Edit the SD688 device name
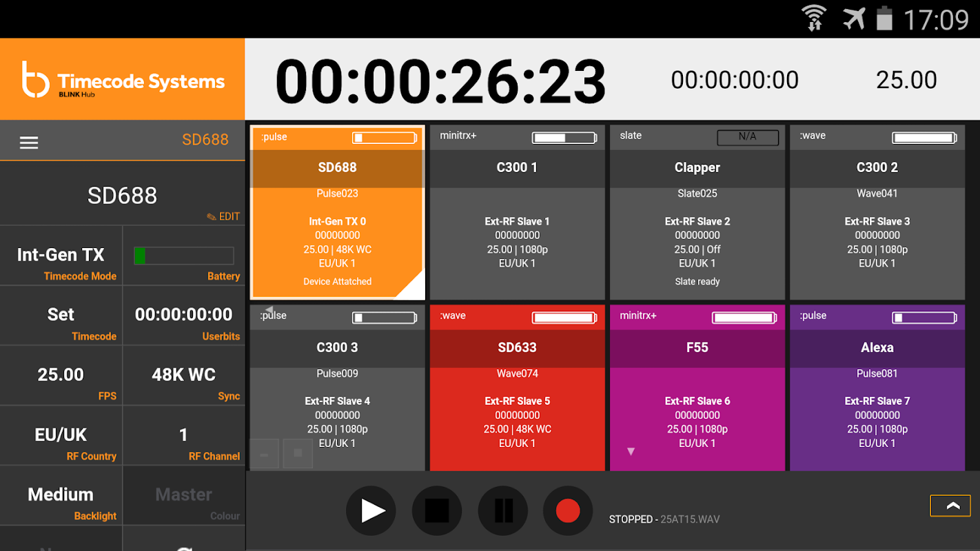Image resolution: width=980 pixels, height=551 pixels. tap(224, 216)
